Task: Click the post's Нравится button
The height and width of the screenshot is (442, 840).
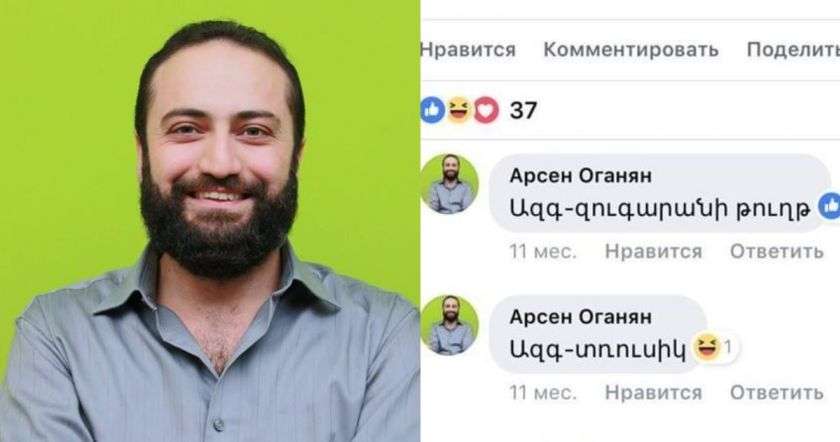Action: 468,49
